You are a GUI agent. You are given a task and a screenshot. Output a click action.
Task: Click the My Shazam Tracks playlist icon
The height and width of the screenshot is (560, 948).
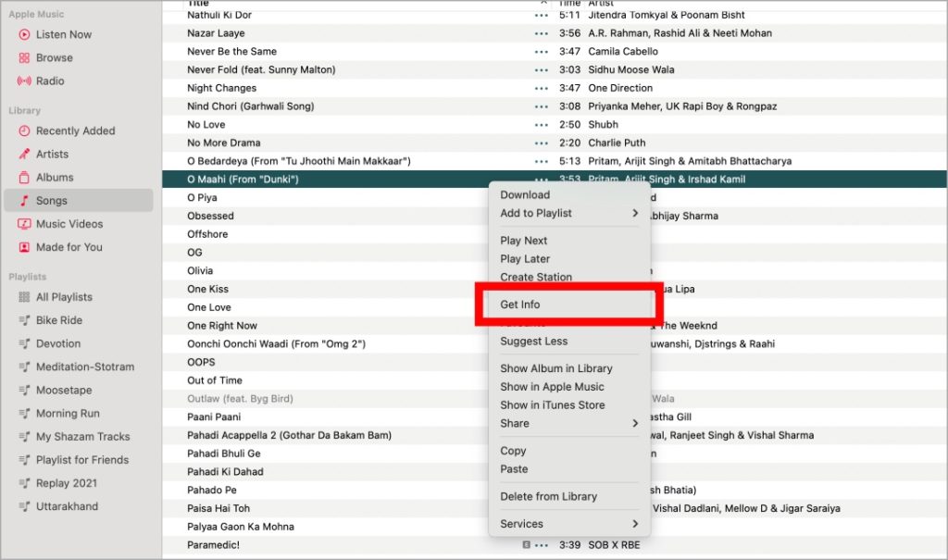click(x=24, y=437)
